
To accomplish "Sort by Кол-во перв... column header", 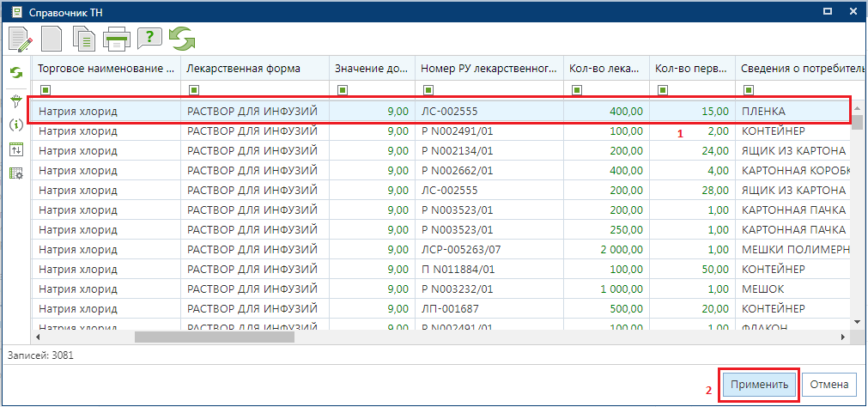I will 692,69.
